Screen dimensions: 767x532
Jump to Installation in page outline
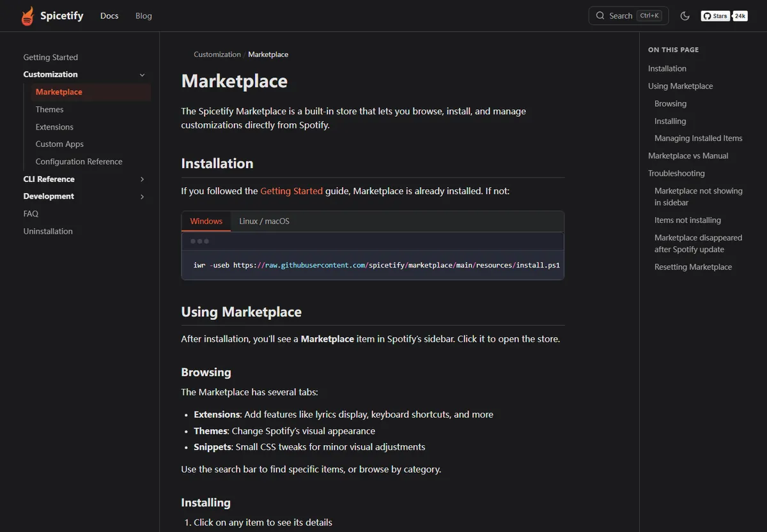click(667, 69)
